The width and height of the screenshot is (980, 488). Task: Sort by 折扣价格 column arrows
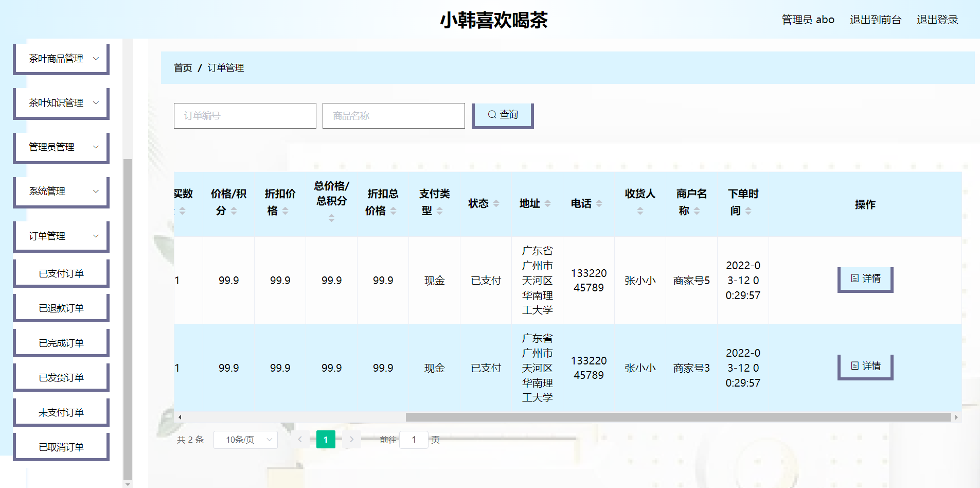(x=286, y=211)
